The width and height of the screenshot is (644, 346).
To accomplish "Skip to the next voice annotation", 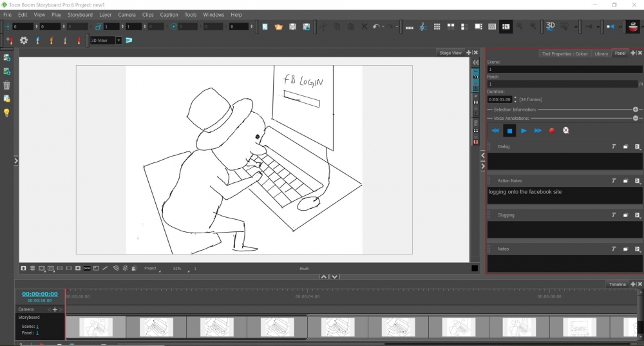I will pyautogui.click(x=538, y=131).
